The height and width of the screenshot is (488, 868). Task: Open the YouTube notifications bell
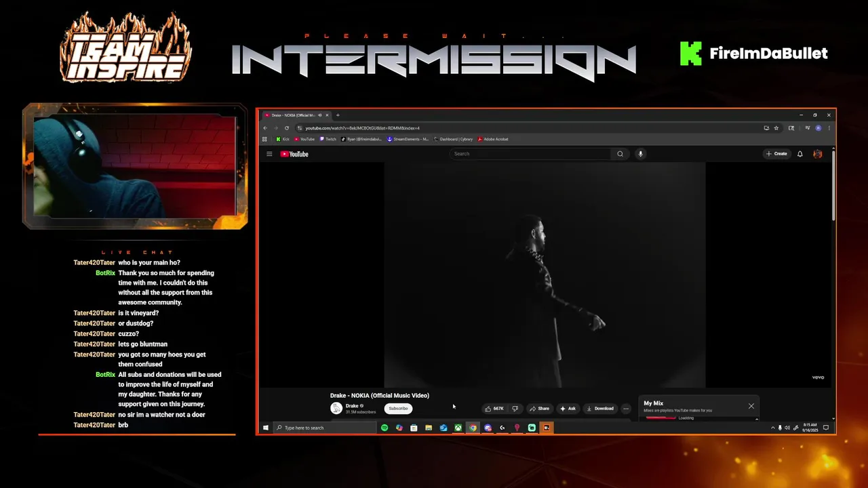point(800,154)
